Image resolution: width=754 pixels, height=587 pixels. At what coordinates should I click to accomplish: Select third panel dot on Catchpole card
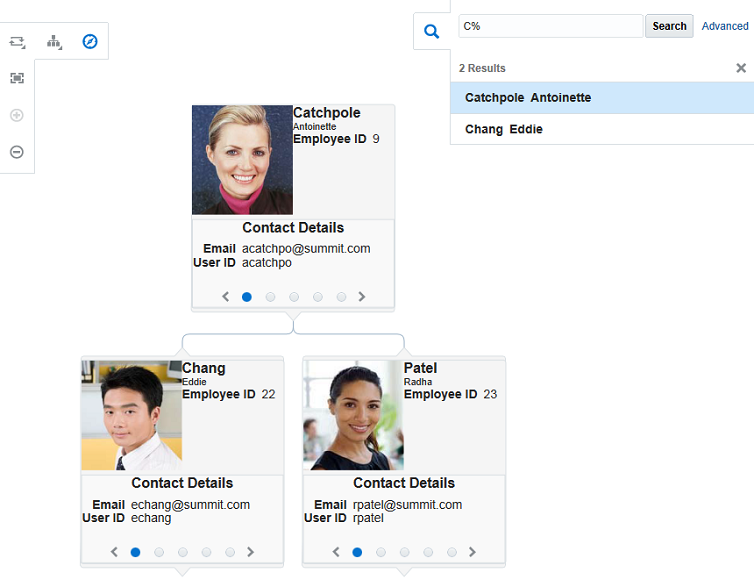(x=294, y=297)
